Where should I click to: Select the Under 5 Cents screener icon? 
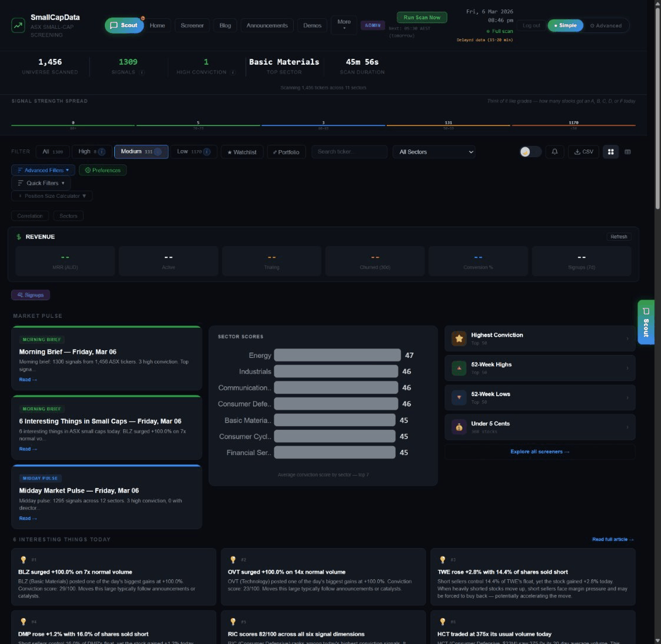coord(459,427)
